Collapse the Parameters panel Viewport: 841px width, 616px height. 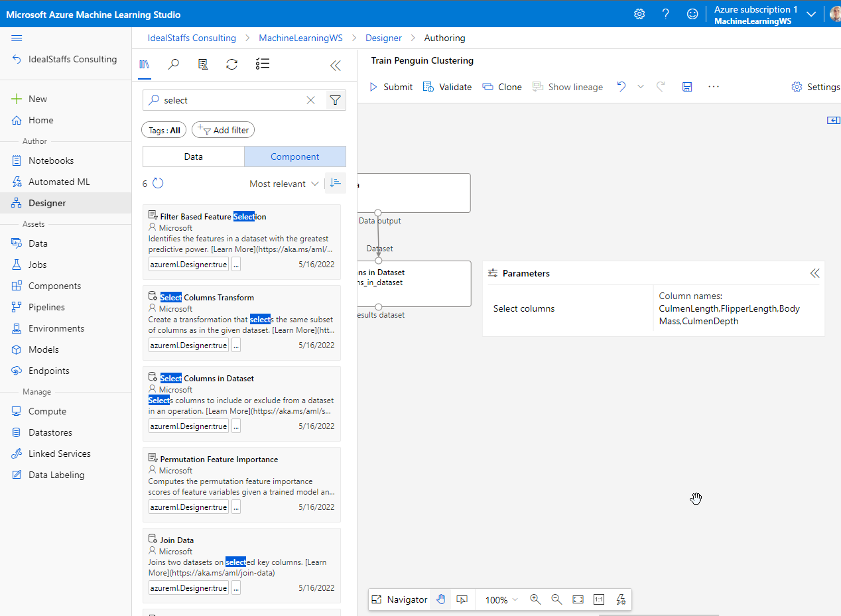click(x=814, y=273)
